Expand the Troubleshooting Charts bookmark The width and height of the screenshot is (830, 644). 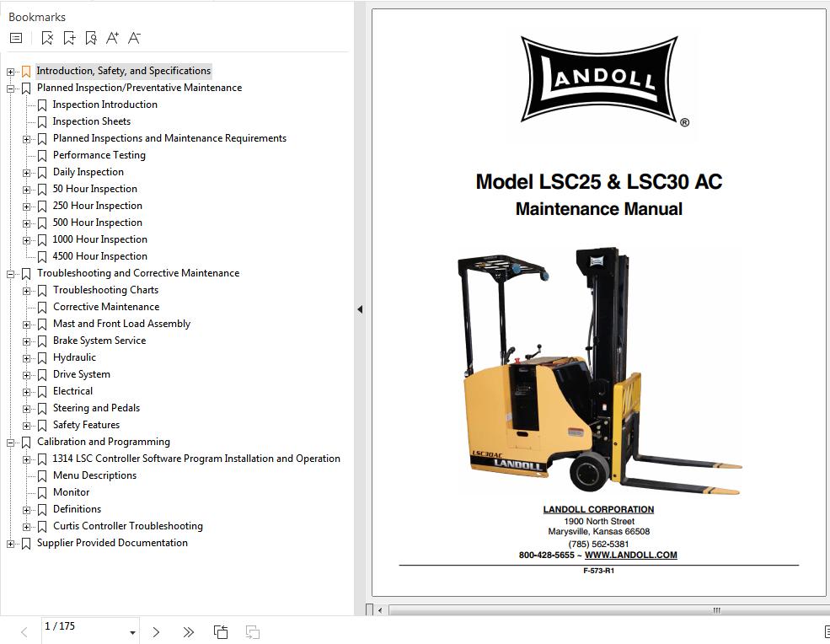click(26, 291)
